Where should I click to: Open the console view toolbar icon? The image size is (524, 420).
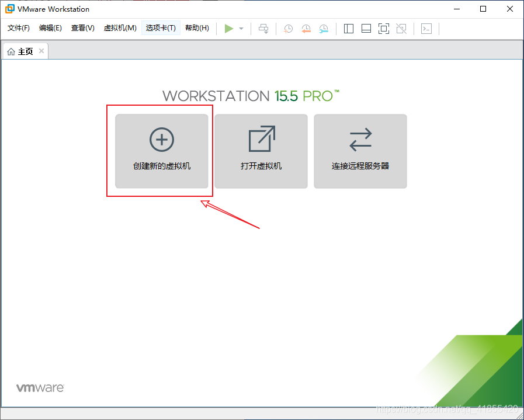(426, 29)
